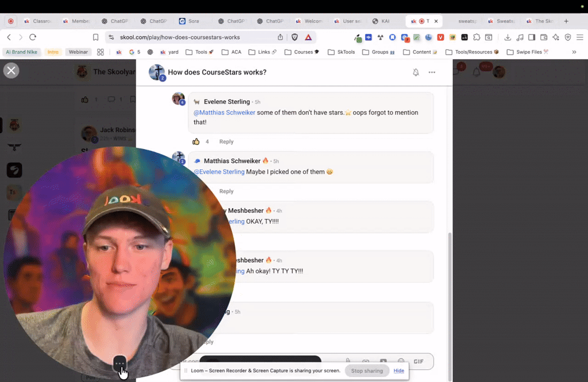The height and width of the screenshot is (382, 588).
Task: Open the Loom camera bubble options button
Action: (x=119, y=363)
